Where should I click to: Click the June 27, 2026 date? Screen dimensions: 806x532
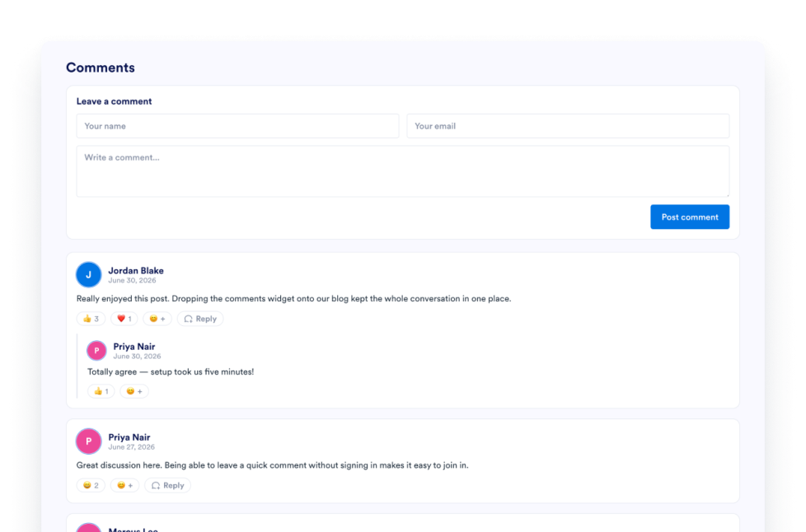coord(132,447)
